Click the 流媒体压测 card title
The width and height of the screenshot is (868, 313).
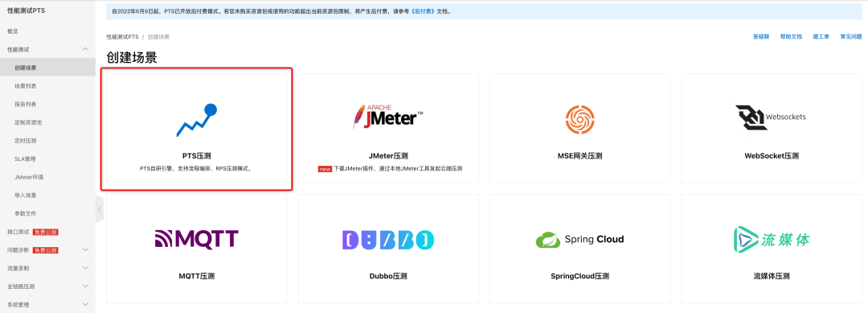pos(771,276)
